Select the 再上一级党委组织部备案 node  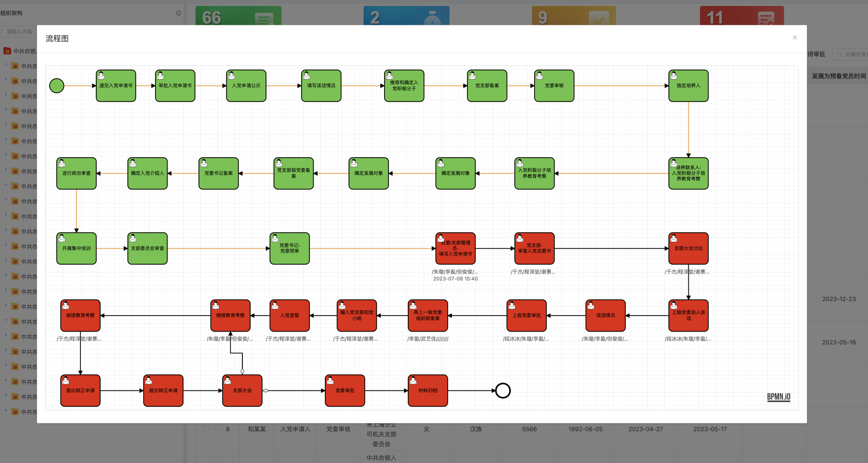[428, 316]
